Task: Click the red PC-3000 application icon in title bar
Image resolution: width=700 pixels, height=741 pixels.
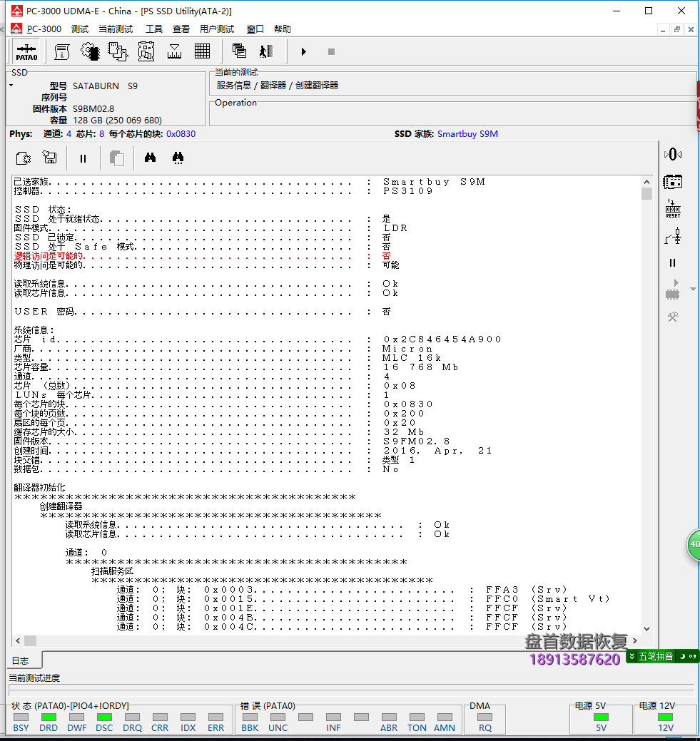Action: [x=17, y=11]
